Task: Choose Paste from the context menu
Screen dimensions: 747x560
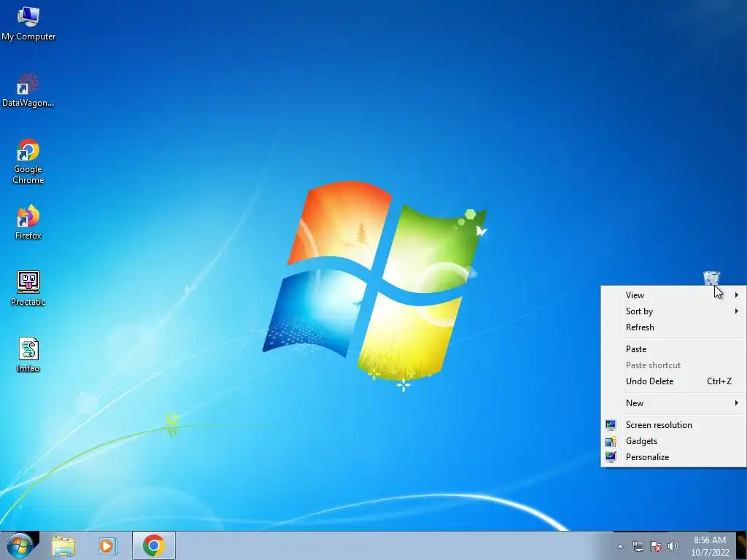Action: (x=673, y=349)
